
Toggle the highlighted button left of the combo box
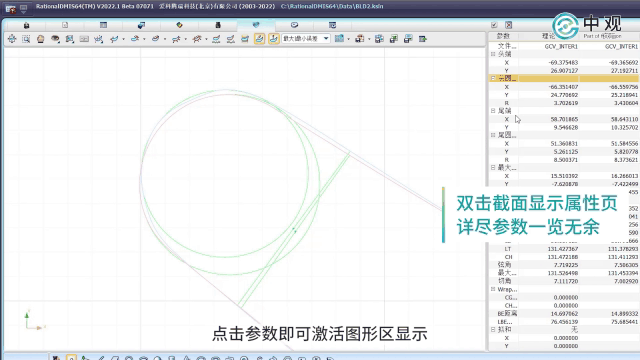click(x=273, y=39)
